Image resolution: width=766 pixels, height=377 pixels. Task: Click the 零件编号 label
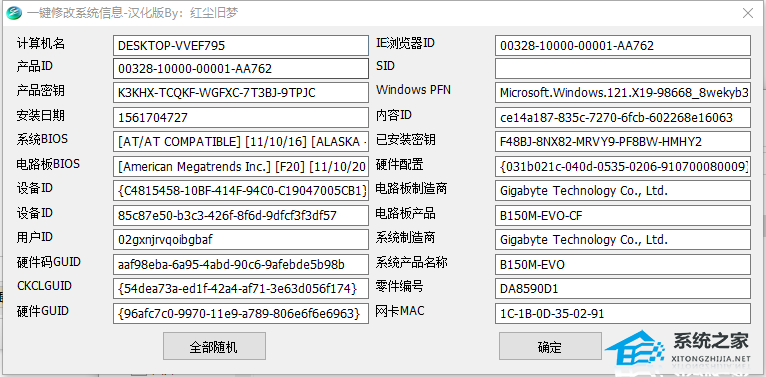(x=400, y=287)
